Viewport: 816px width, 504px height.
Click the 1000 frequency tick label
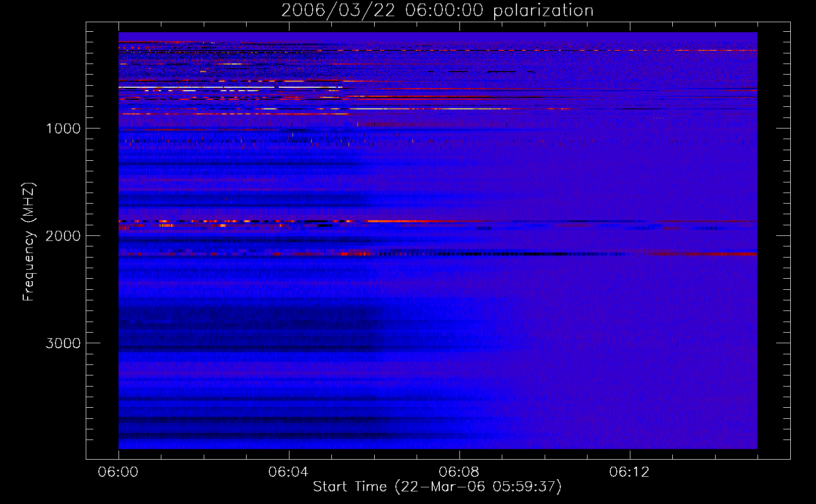pos(63,129)
